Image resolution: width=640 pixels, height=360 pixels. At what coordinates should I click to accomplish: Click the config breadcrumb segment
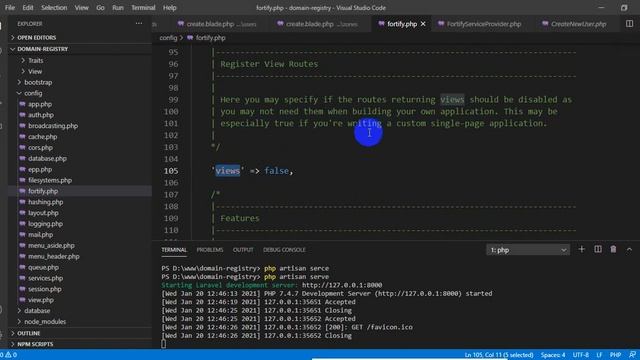(168, 38)
